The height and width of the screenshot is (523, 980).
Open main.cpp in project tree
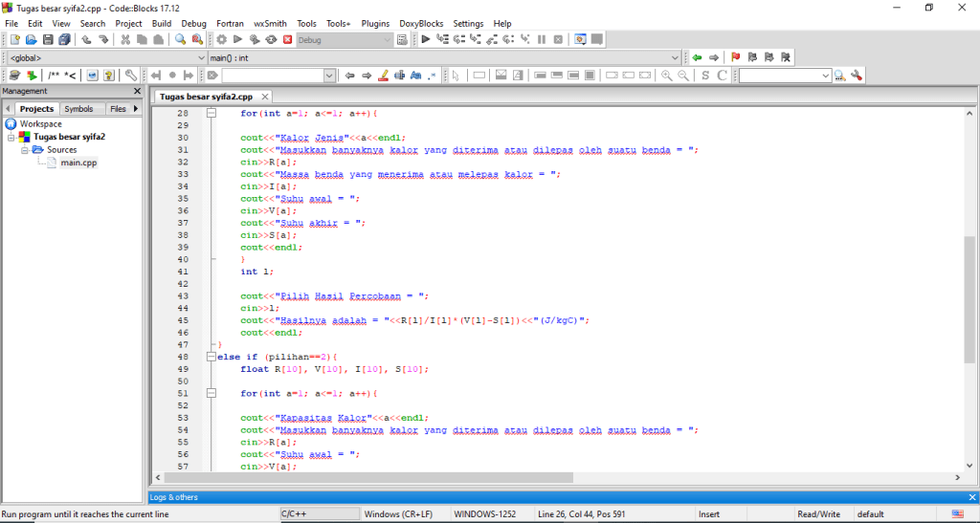(78, 163)
